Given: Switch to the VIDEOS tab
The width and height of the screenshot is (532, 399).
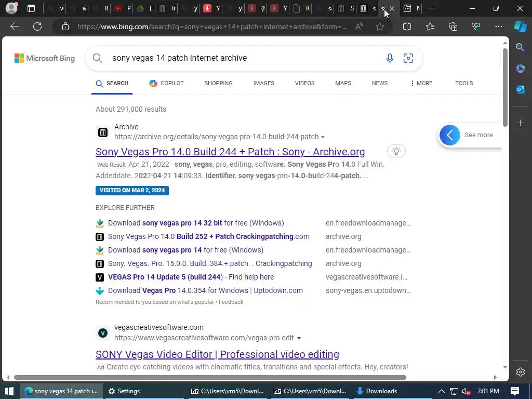Looking at the screenshot, I should (304, 84).
